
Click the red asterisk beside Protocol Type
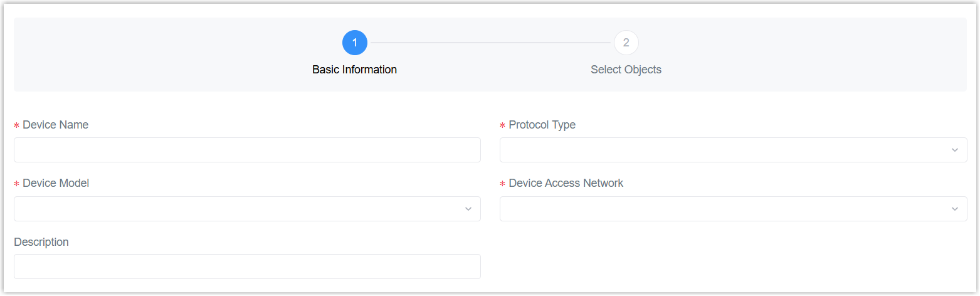[x=503, y=126]
